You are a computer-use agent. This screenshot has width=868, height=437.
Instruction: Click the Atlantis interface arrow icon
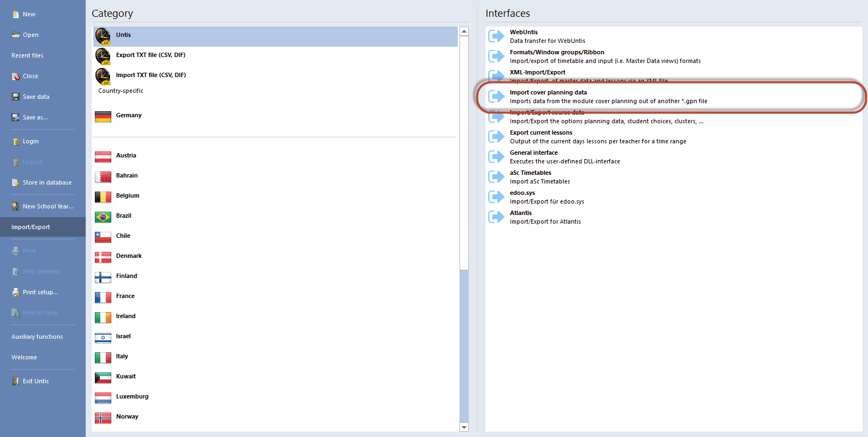pos(496,217)
